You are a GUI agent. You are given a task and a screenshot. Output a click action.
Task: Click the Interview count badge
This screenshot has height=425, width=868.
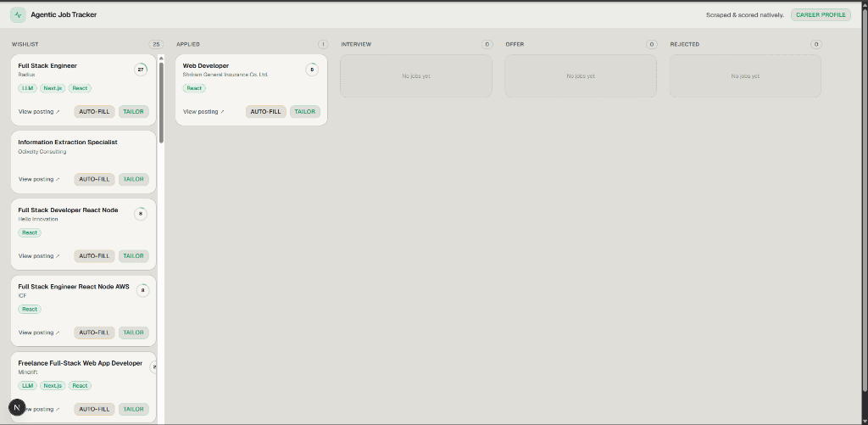point(487,44)
